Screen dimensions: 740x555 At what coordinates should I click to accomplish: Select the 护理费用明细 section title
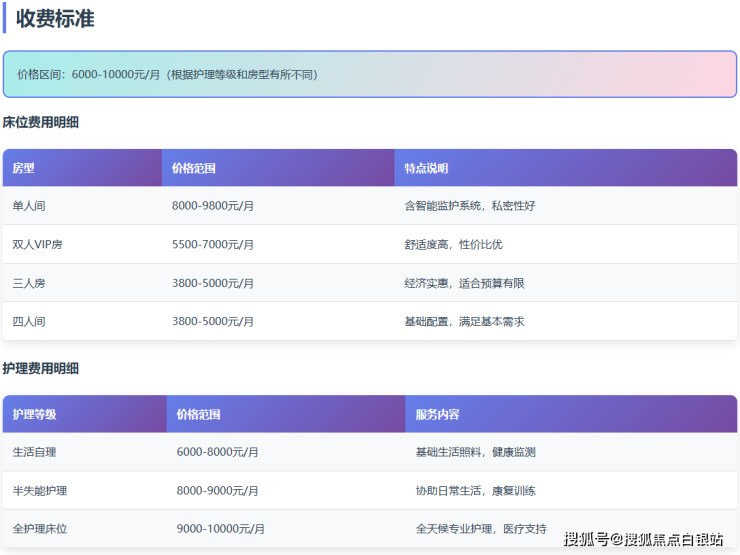coord(41,369)
